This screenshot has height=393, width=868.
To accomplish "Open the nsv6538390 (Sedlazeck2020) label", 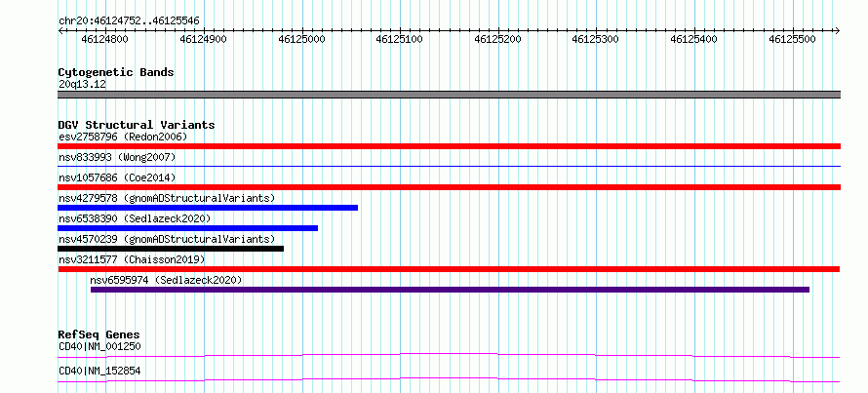I will point(135,218).
